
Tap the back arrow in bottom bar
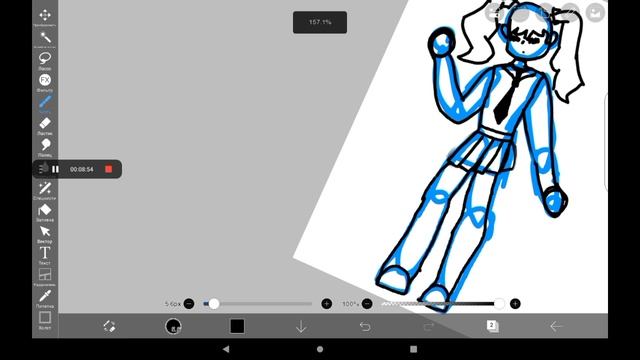click(x=556, y=327)
